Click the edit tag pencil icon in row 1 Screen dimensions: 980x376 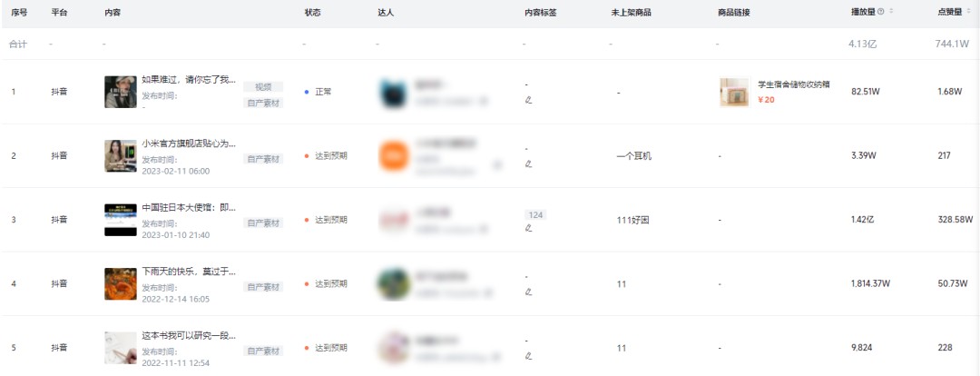coord(529,100)
